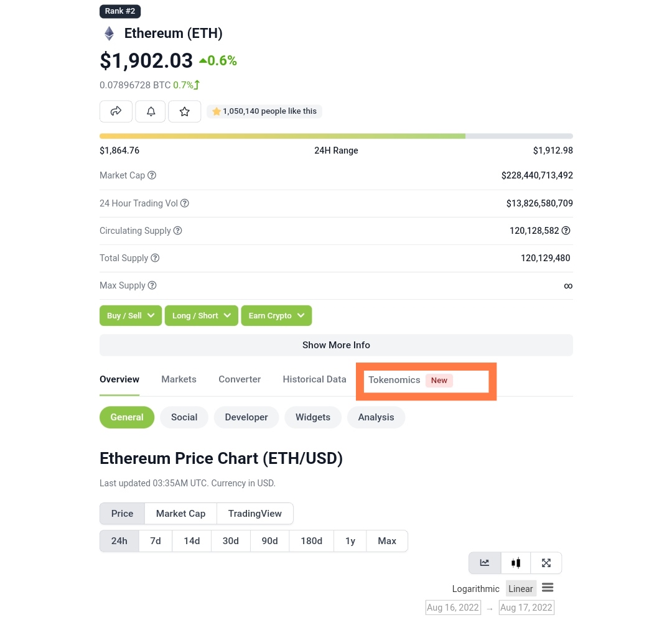Switch chart scale to Linear
The width and height of the screenshot is (672, 620).
tap(521, 589)
